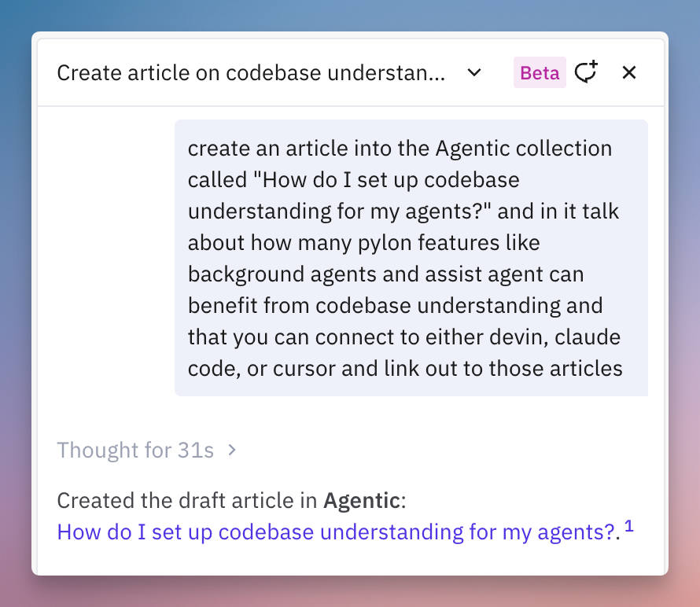Screen dimensions: 700x607
Task: Click the line 'about how many pylon features like'
Action: pos(364,243)
